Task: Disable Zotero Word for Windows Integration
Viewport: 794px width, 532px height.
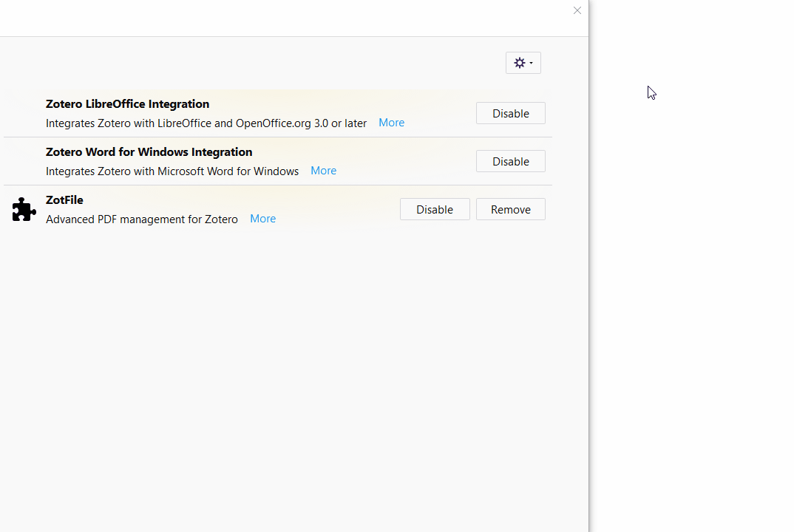Action: [x=510, y=161]
